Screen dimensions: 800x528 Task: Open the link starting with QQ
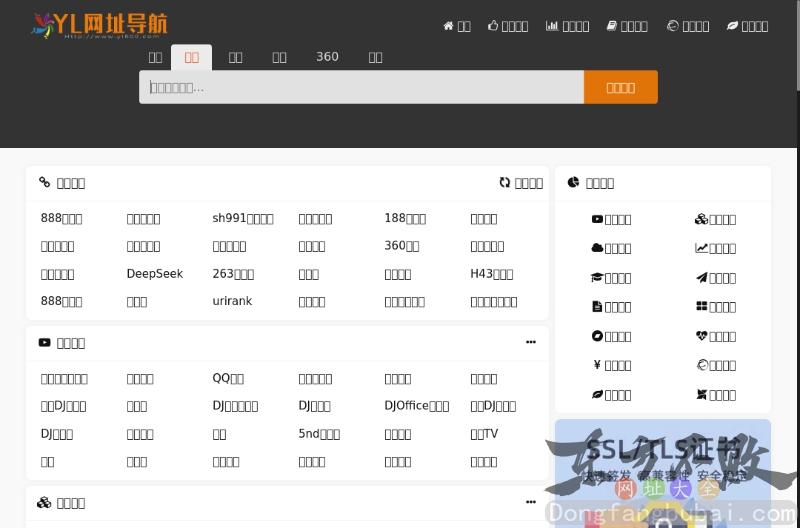pos(228,379)
